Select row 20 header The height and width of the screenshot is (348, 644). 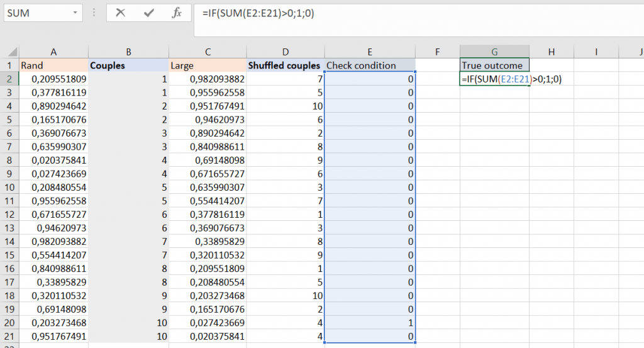(x=9, y=323)
